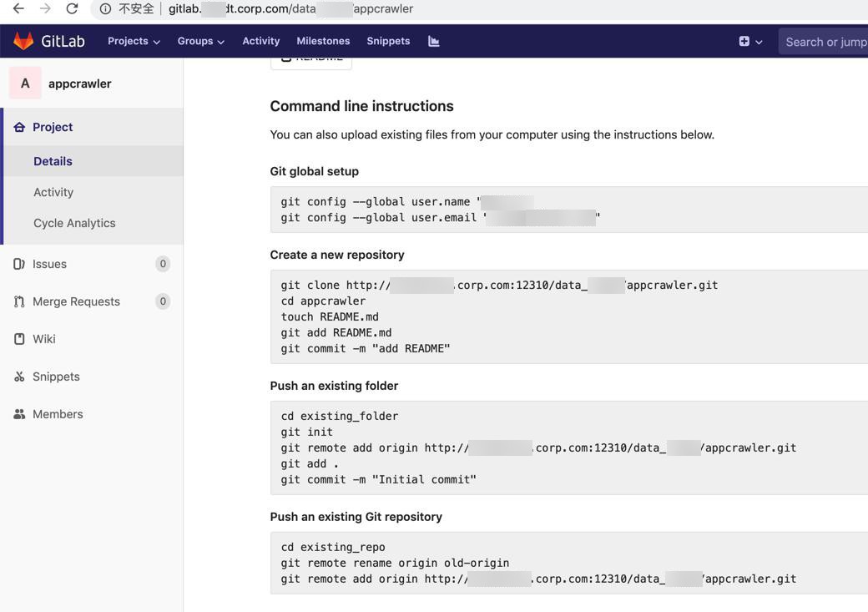Click the Issues count badge
868x612 pixels.
tap(163, 264)
